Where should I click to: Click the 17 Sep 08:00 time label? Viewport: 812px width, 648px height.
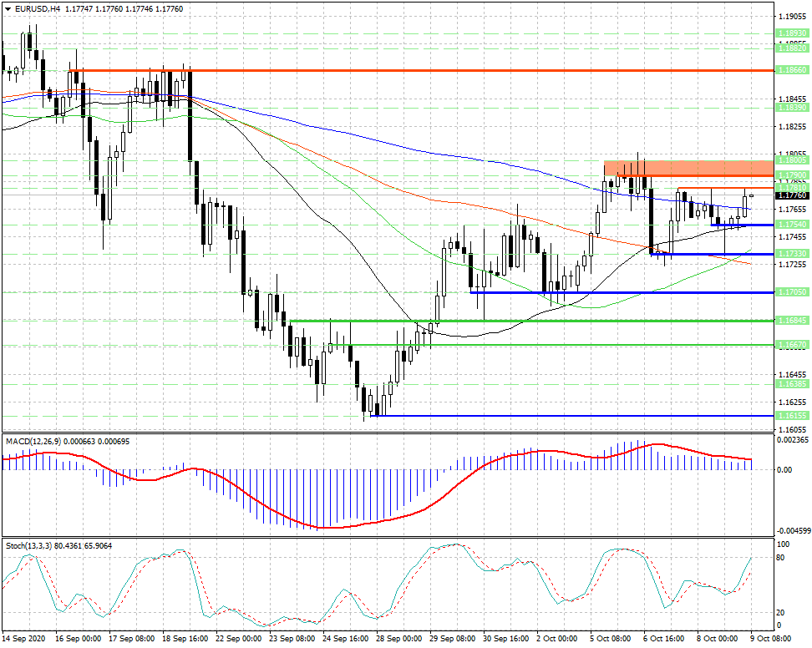[x=131, y=639]
